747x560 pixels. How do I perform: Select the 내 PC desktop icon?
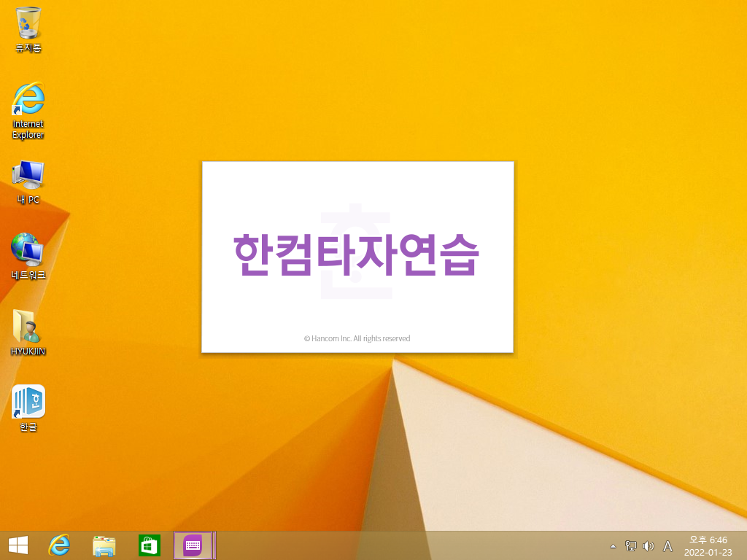(28, 182)
